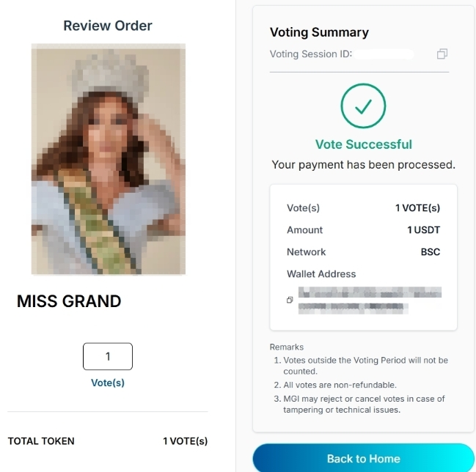Select the Vote(s) label under quantity box
The width and height of the screenshot is (476, 472).
coord(108,383)
